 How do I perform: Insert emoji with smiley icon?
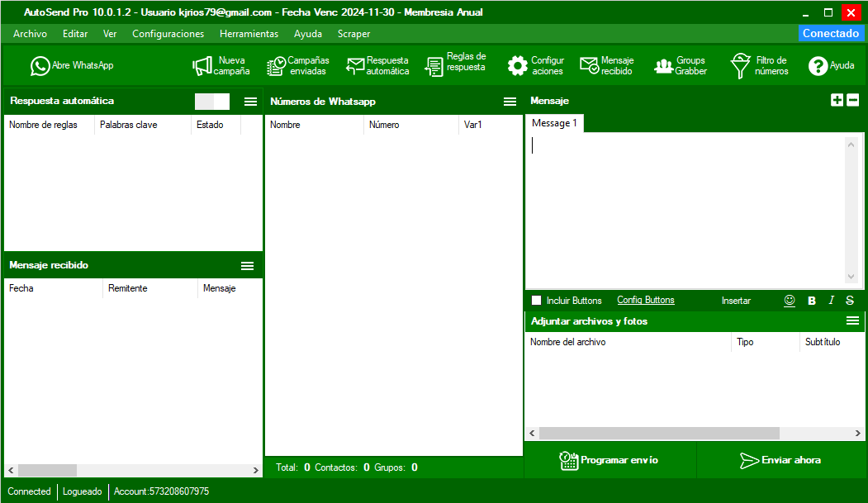(790, 301)
